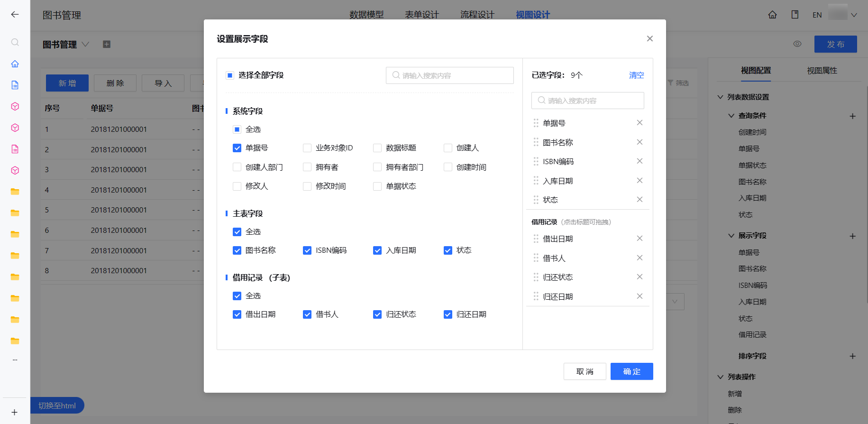868x424 pixels.
Task: Collapse the 列表数据设置 section
Action: (x=720, y=97)
